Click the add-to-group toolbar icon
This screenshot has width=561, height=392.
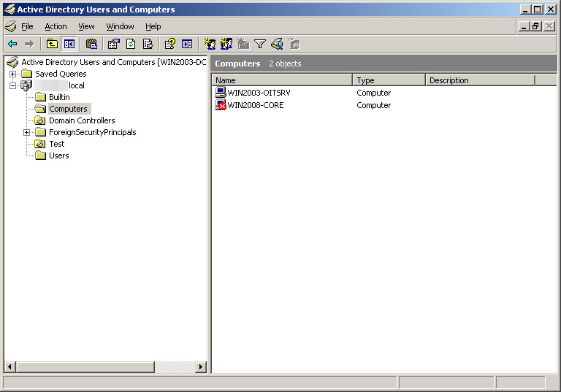point(294,44)
